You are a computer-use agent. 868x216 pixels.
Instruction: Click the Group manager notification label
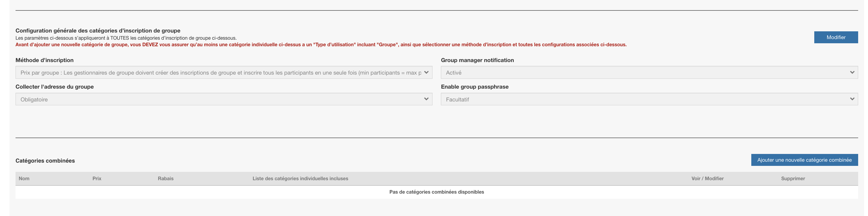click(x=477, y=60)
